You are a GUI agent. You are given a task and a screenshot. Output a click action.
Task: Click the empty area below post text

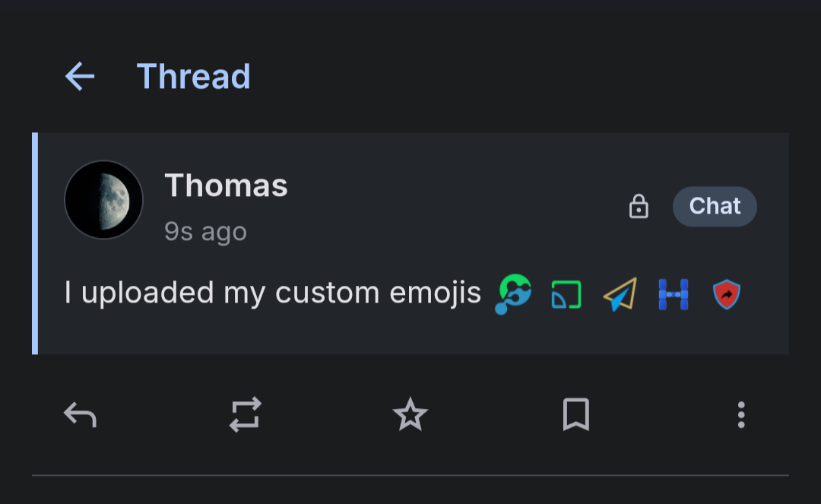pos(414,334)
